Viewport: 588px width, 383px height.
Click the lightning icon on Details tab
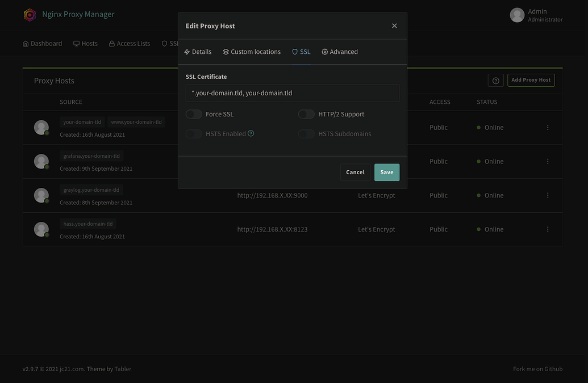point(186,51)
